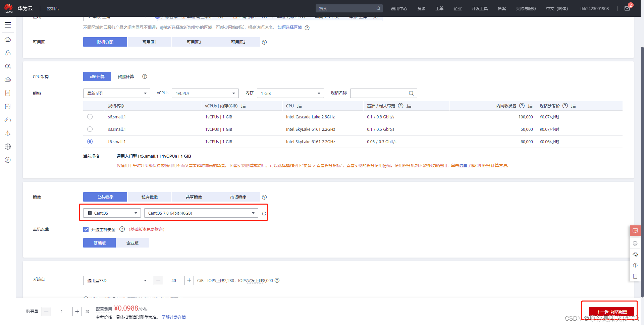Open the 1 GiB memory dropdown
Screen dimensions: 644x325
click(290, 93)
